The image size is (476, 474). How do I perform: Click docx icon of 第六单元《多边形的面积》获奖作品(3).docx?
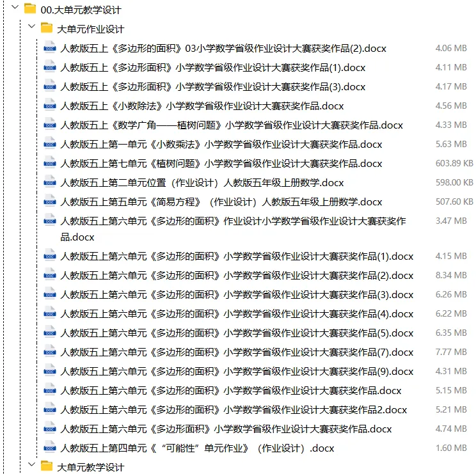(50, 294)
